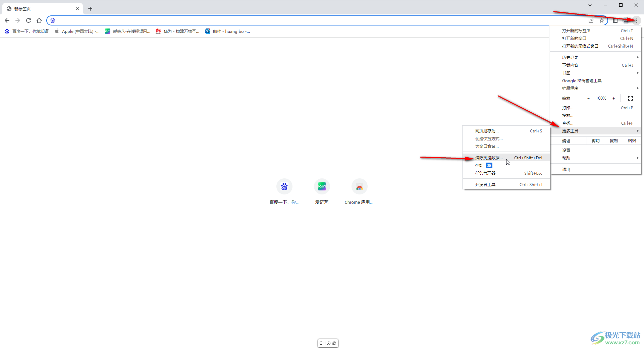Open Google 密码管理工具
Viewport: 644px width, 348px height.
click(x=595, y=80)
